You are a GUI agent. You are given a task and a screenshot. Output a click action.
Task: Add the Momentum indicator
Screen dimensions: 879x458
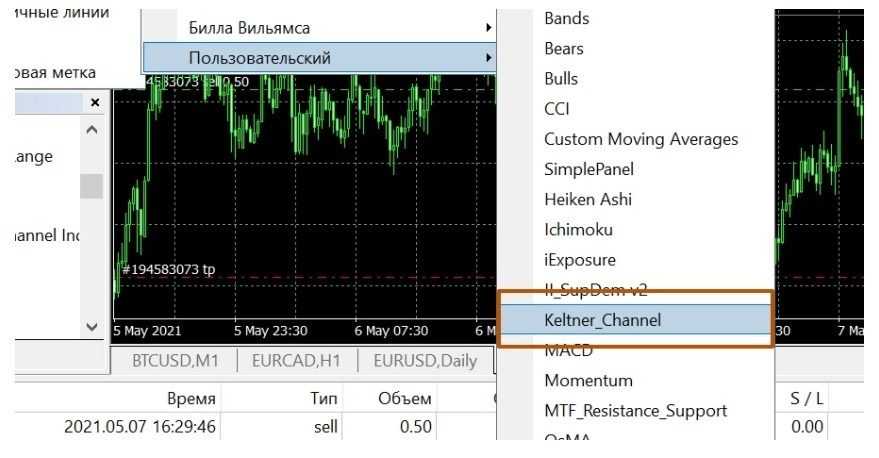coord(588,380)
